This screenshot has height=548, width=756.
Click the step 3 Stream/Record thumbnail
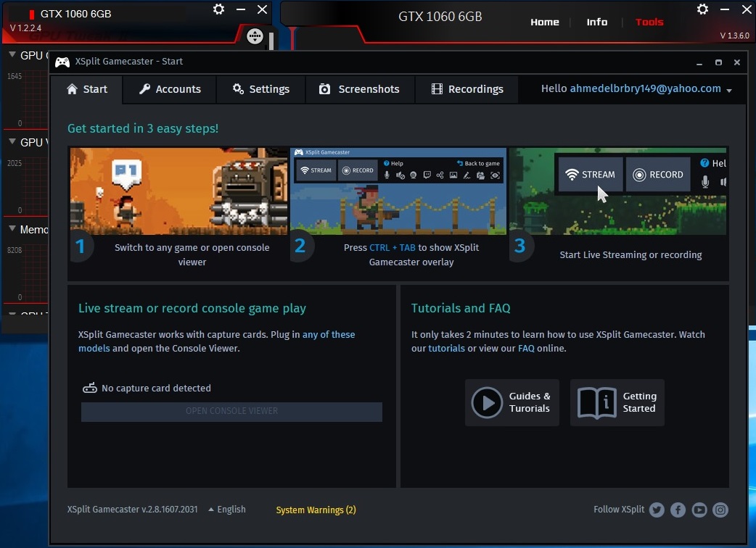[619, 191]
